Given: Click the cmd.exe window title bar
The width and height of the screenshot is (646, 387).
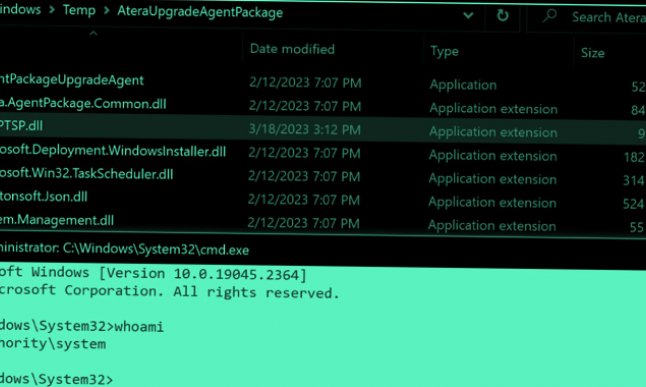Looking at the screenshot, I should [323, 250].
